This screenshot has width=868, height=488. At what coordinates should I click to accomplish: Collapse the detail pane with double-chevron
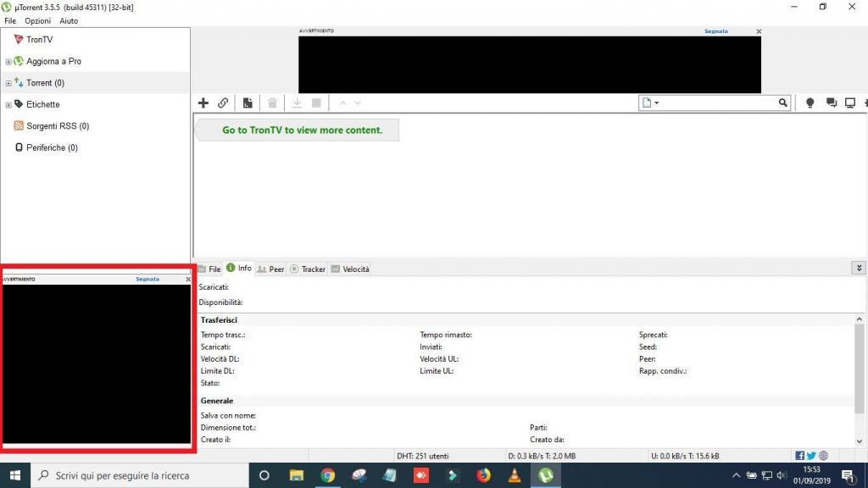[x=859, y=268]
